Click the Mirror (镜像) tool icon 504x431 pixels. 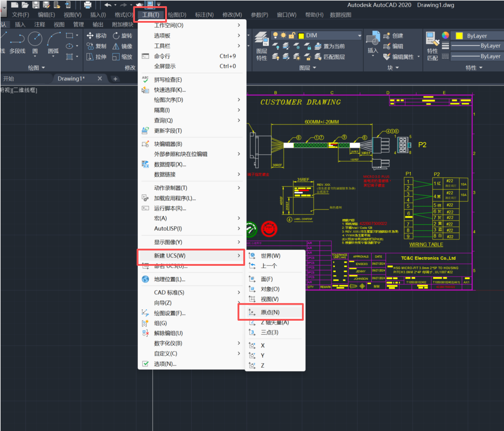click(x=116, y=46)
